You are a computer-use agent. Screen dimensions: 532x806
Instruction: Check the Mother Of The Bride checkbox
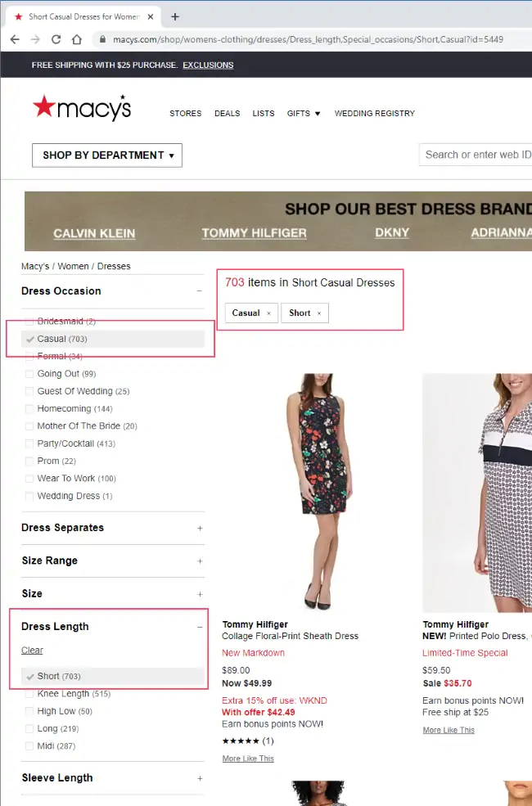[29, 426]
